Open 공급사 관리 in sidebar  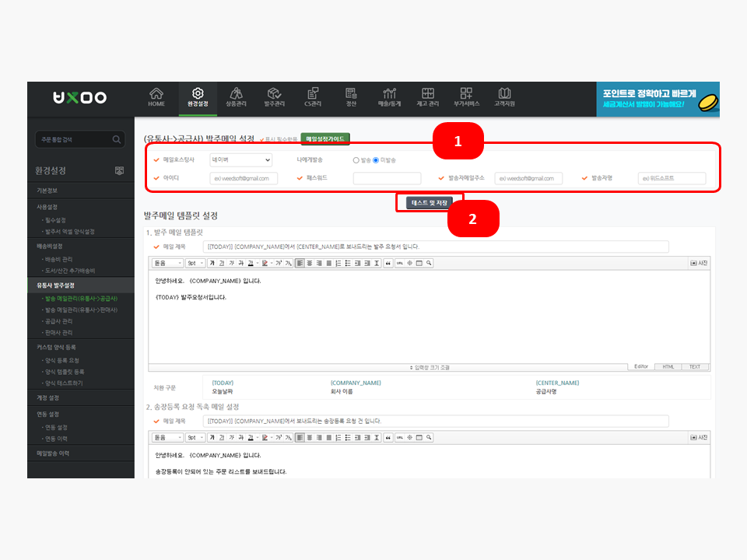click(x=59, y=320)
